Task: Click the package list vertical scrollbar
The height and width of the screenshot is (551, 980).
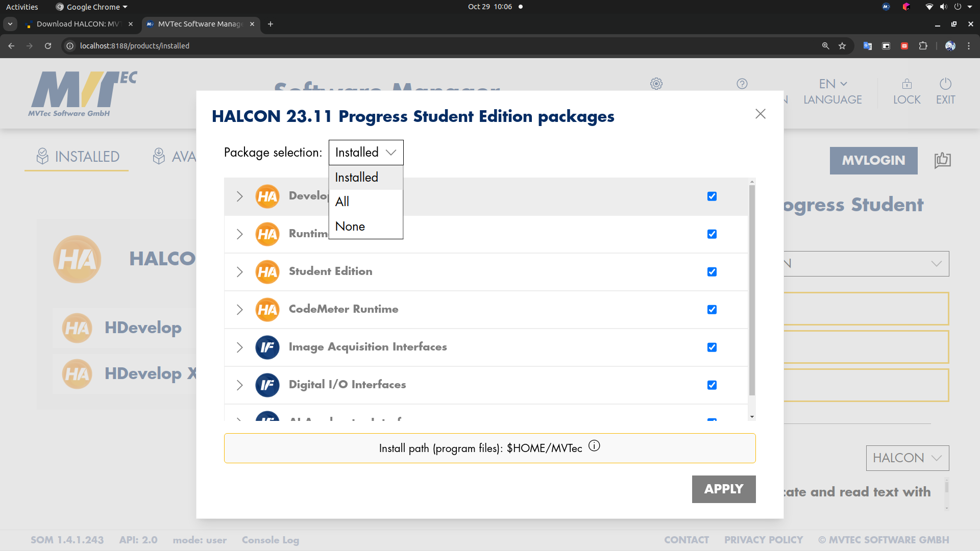Action: [752, 291]
